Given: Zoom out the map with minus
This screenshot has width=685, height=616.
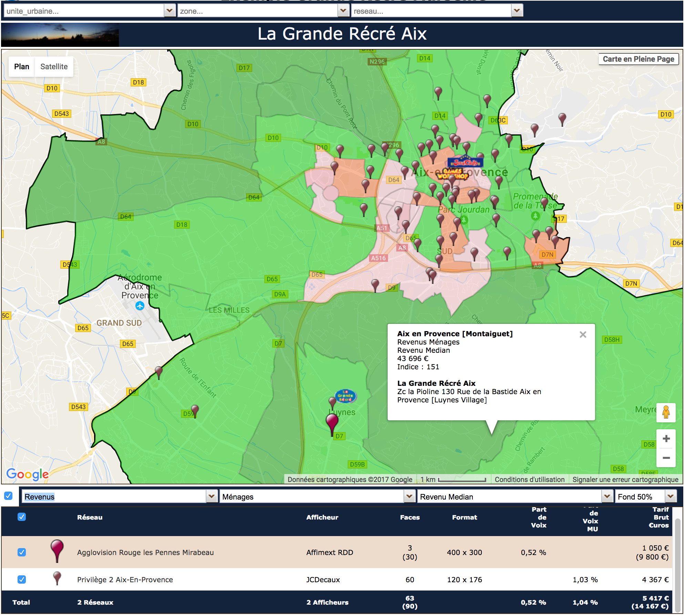Looking at the screenshot, I should [x=666, y=458].
